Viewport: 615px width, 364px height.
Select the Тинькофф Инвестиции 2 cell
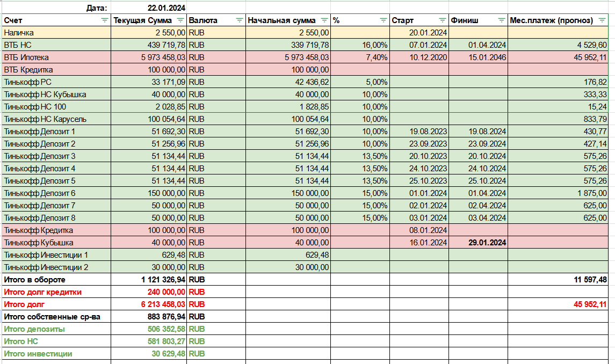[x=56, y=267]
